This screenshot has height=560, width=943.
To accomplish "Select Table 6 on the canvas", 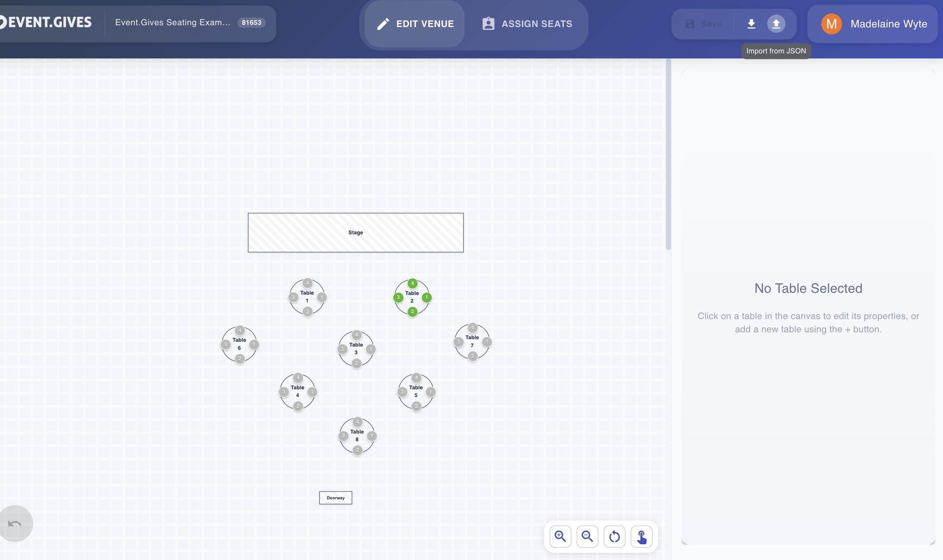I will (x=239, y=344).
